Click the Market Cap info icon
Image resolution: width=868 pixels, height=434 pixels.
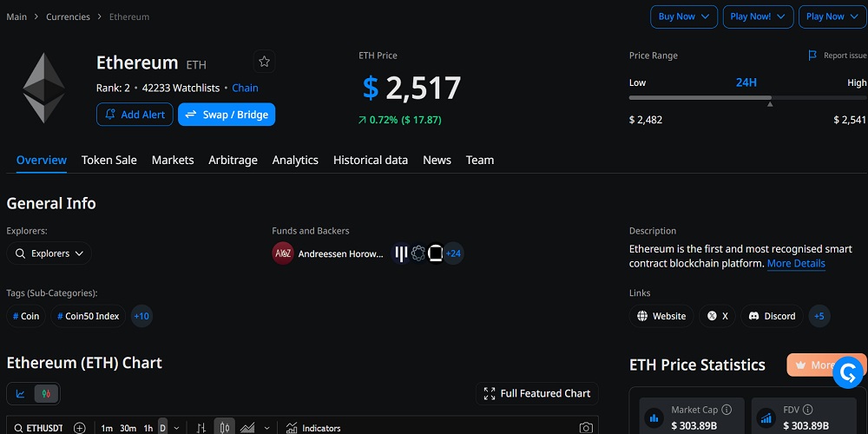pos(727,410)
